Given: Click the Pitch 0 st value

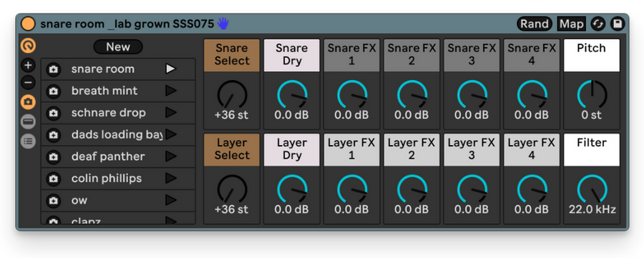Looking at the screenshot, I should [x=592, y=115].
